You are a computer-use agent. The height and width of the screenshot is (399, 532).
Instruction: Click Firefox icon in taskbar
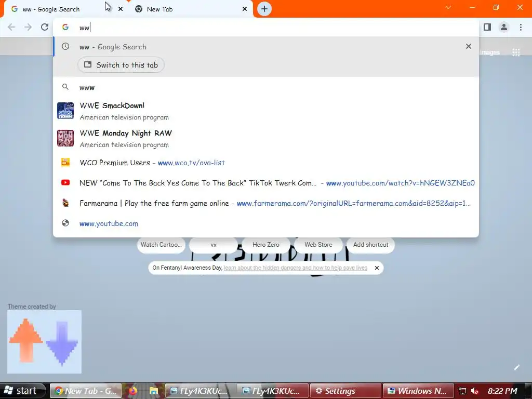coord(132,391)
